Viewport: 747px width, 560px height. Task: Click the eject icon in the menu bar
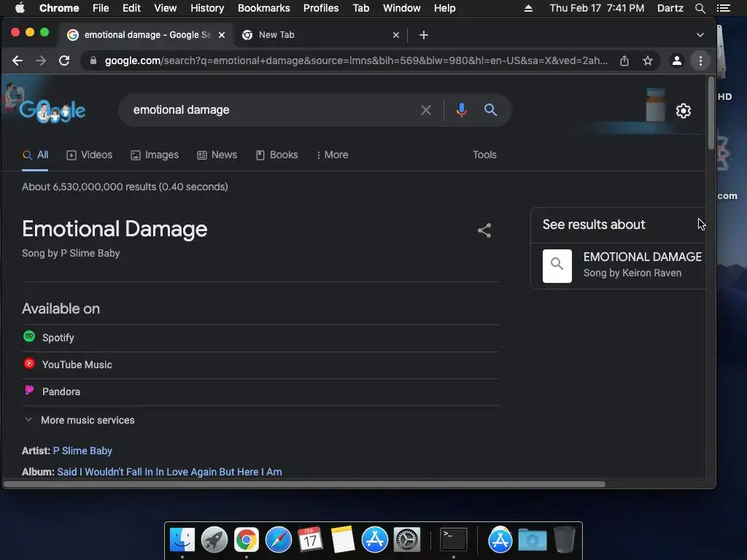[528, 8]
